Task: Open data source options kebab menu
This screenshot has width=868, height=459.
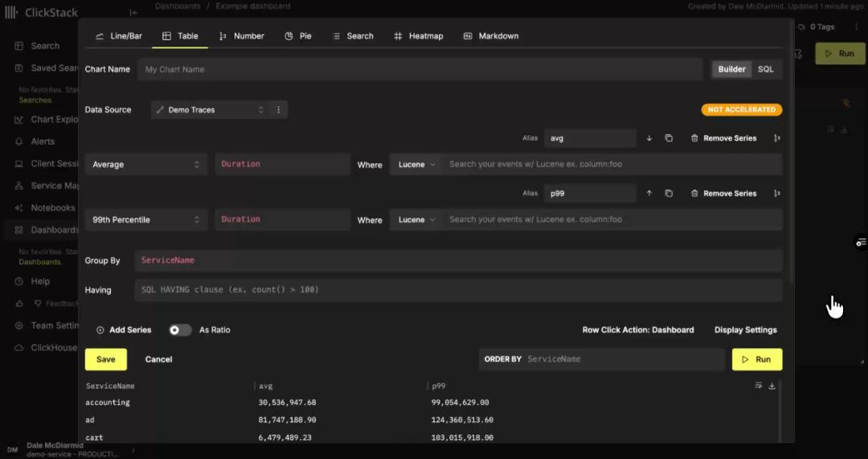Action: tap(278, 109)
